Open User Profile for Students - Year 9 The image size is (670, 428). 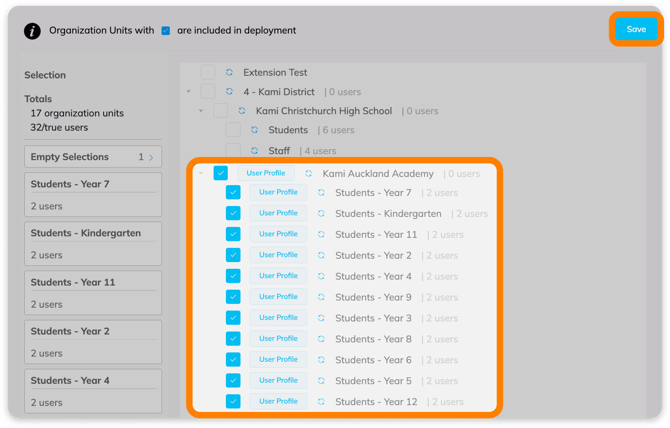pyautogui.click(x=278, y=297)
